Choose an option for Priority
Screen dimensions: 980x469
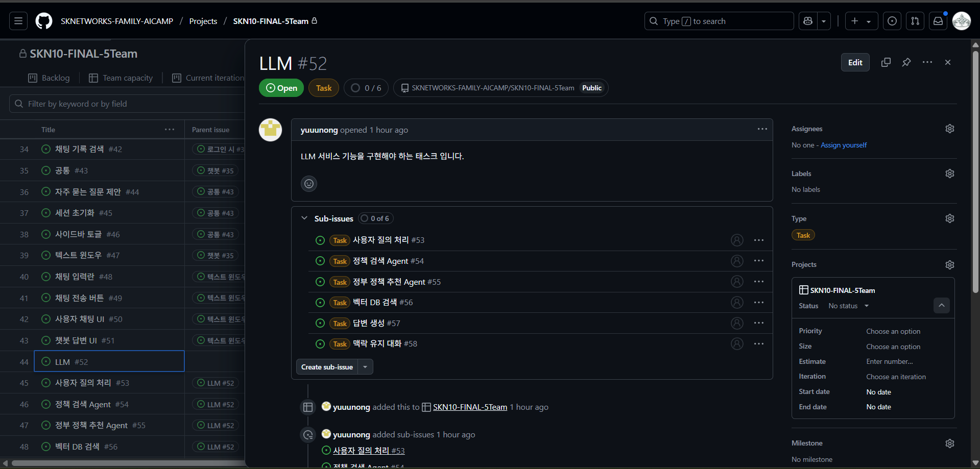893,331
